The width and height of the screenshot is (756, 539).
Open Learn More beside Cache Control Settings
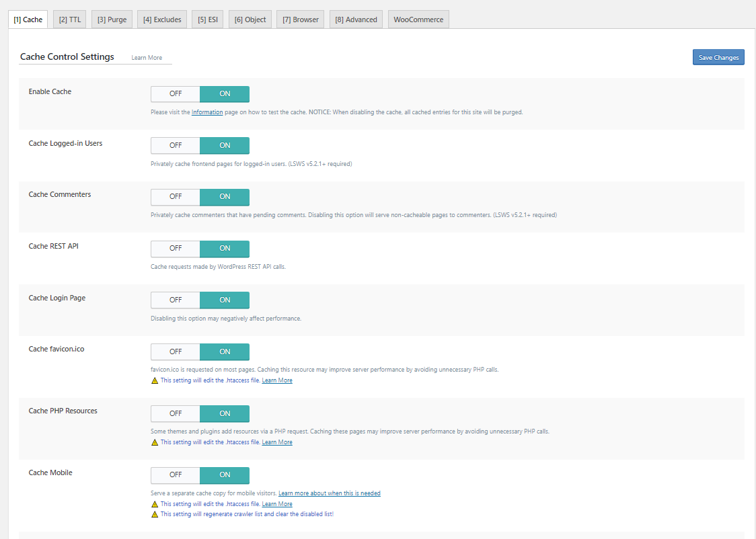coord(147,58)
